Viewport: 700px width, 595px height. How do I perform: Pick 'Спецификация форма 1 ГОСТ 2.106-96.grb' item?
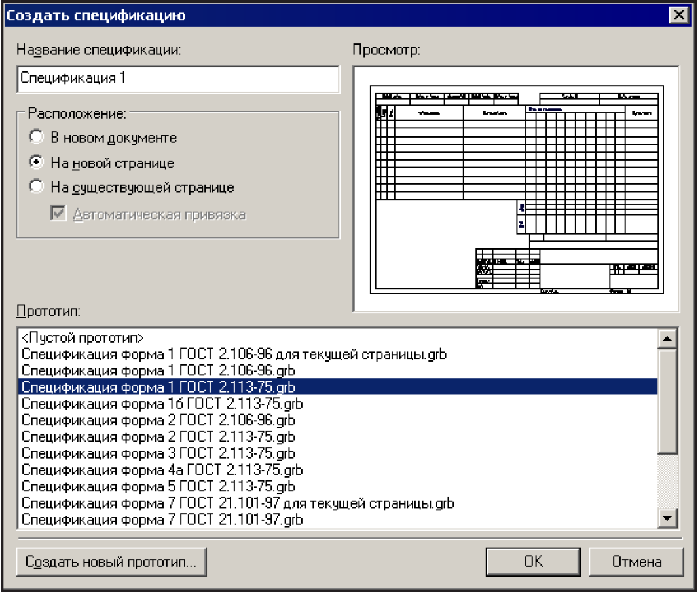[x=158, y=371]
